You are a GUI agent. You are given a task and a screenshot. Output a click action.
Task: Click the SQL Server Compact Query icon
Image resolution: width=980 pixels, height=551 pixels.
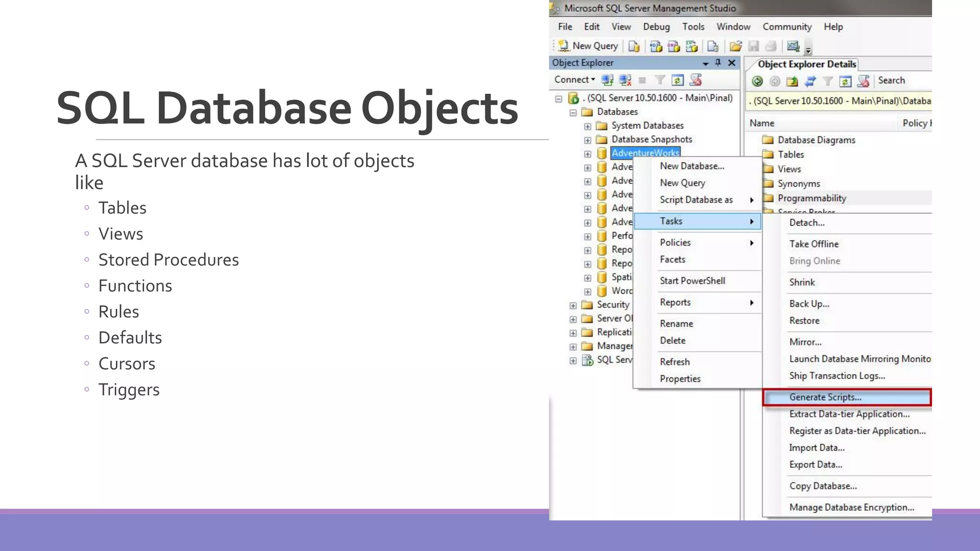click(713, 46)
